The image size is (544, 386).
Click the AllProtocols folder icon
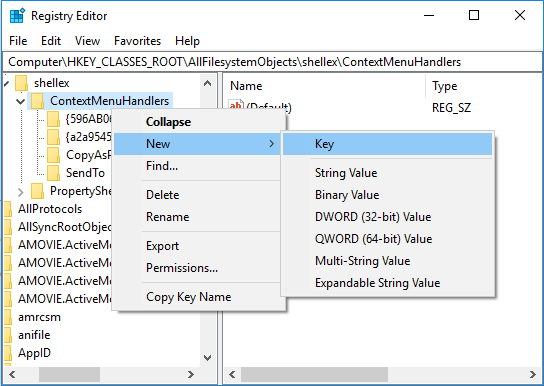[x=8, y=209]
